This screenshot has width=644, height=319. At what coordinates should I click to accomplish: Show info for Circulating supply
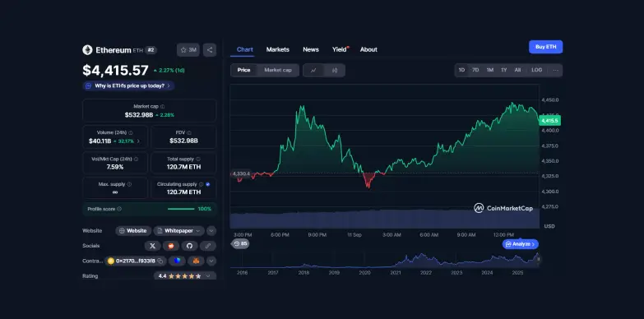(201, 184)
